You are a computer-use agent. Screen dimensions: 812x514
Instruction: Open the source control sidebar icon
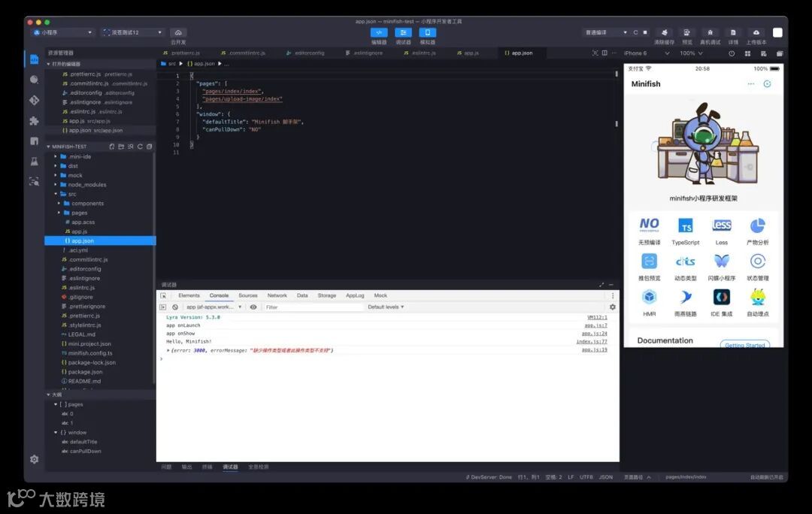click(34, 100)
